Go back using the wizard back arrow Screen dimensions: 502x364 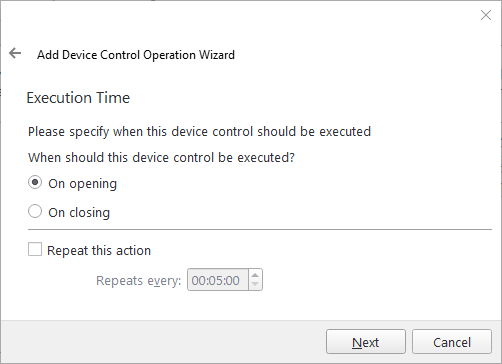coord(15,53)
